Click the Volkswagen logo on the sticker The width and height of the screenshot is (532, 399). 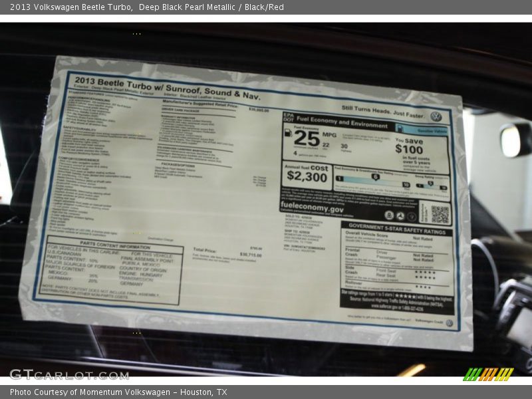point(436,116)
